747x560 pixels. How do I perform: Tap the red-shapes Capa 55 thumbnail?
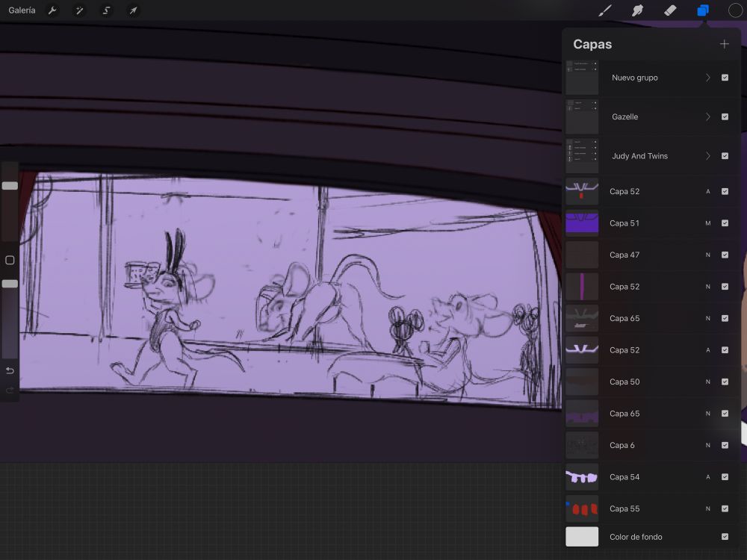[x=582, y=508]
